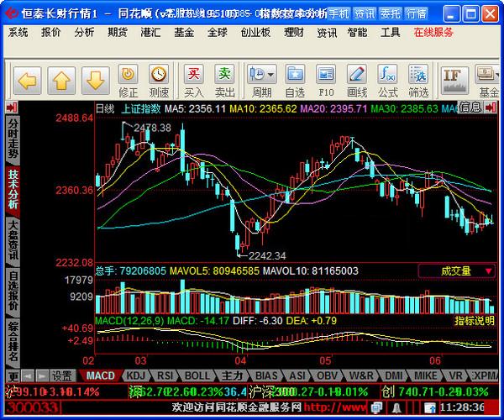Click the red 在线服务 menu item

tap(433, 33)
